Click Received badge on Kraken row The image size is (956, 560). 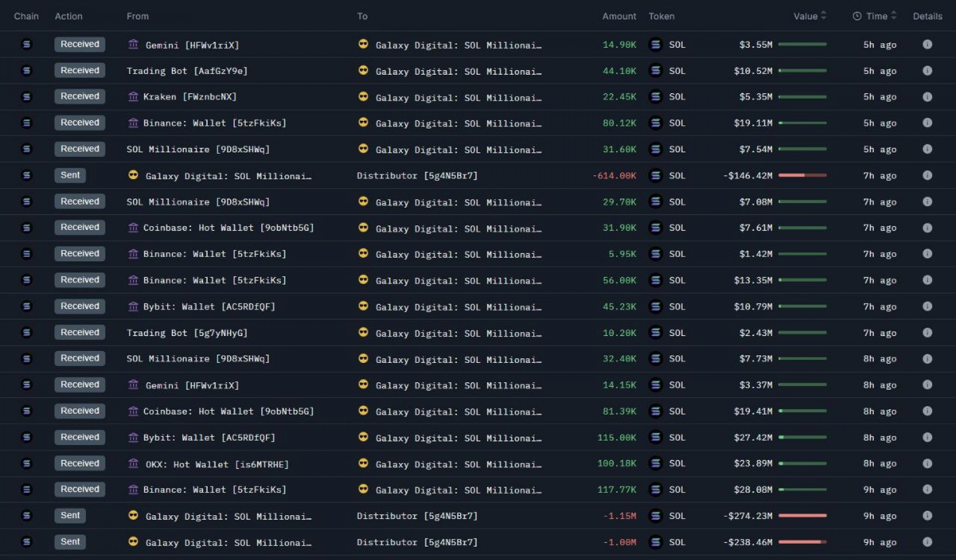click(x=80, y=97)
